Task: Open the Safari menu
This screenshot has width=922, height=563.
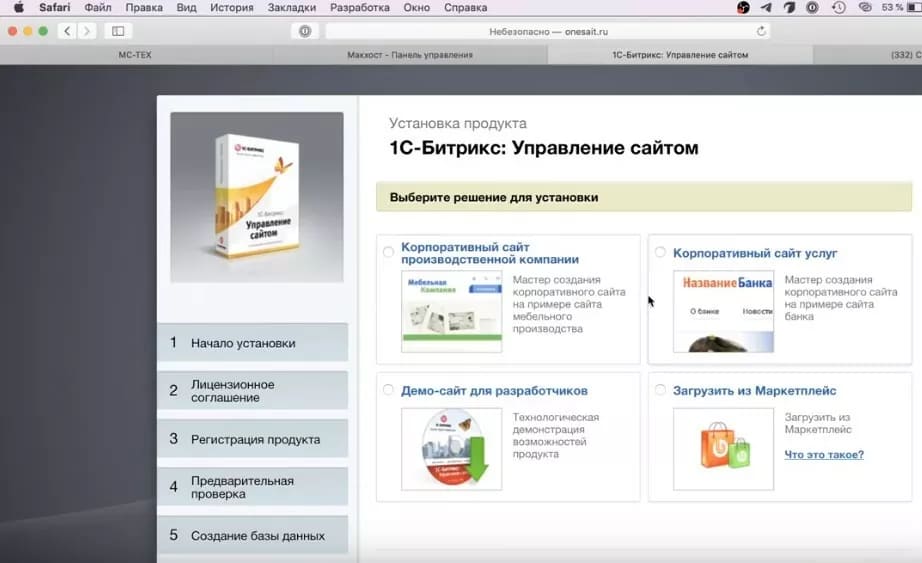Action: [55, 8]
